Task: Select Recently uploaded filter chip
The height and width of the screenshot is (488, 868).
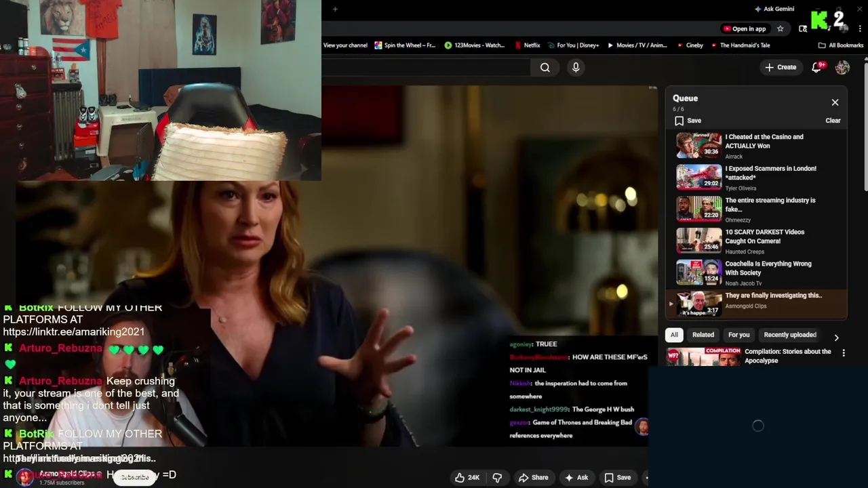Action: (790, 335)
